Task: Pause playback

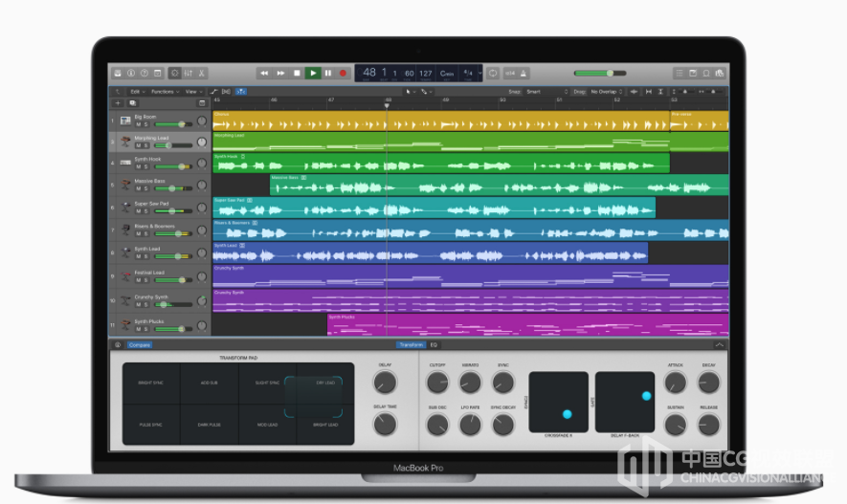Action: pyautogui.click(x=328, y=74)
